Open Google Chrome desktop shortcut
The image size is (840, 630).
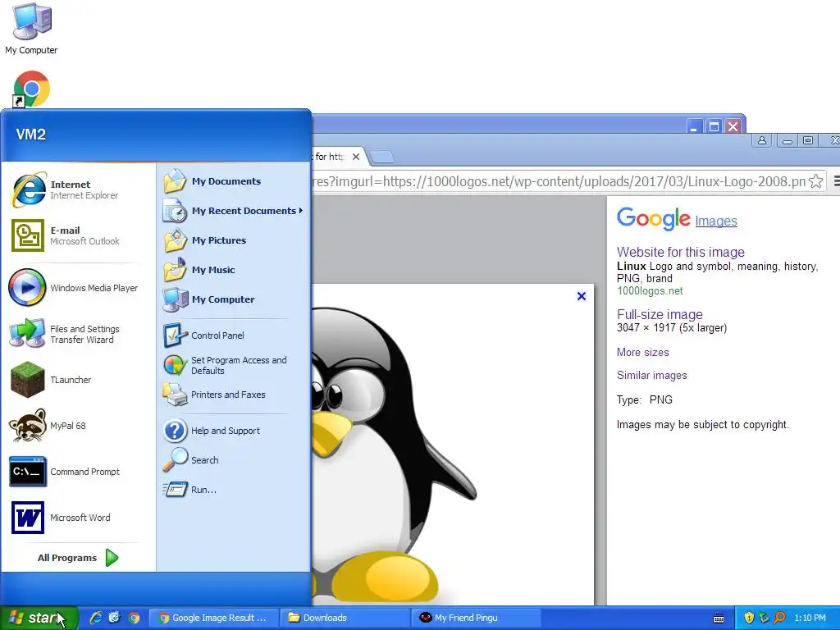pos(31,89)
